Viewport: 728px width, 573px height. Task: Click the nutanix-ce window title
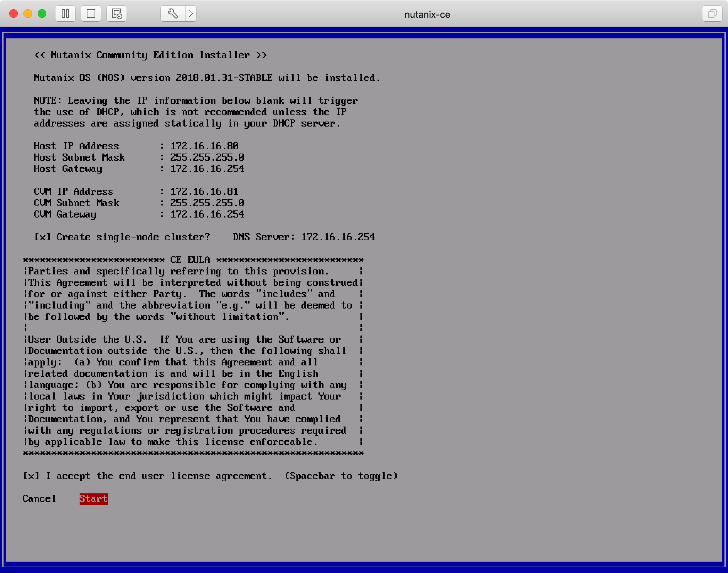point(427,15)
